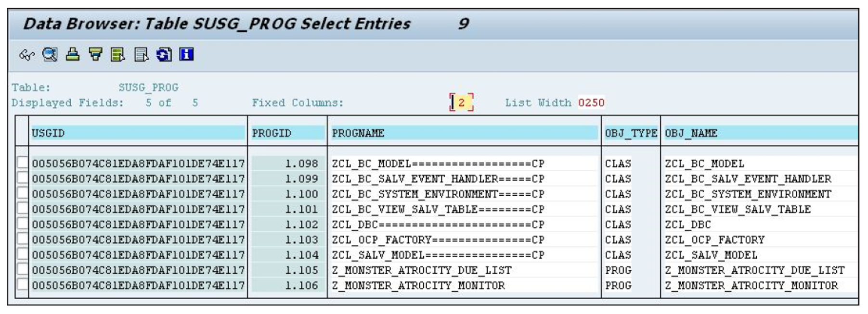Refresh the displayed table entries
Viewport: 868px width, 314px height.
point(164,55)
